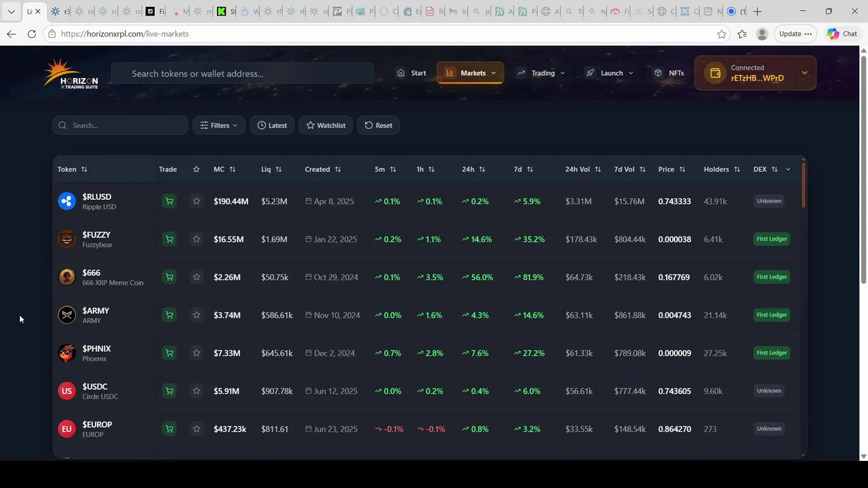Screen dimensions: 868x488
Task: Sort table by Liq column
Action: [x=271, y=169]
